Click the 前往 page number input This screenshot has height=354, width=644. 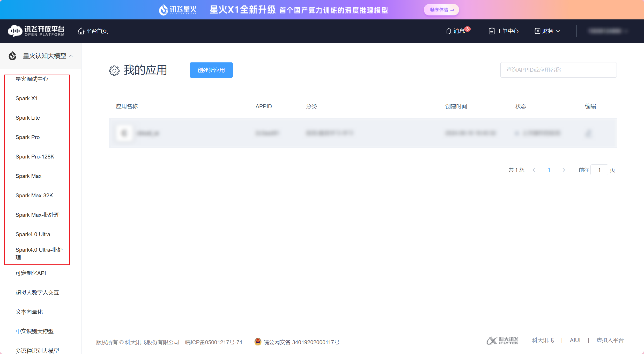(x=599, y=170)
